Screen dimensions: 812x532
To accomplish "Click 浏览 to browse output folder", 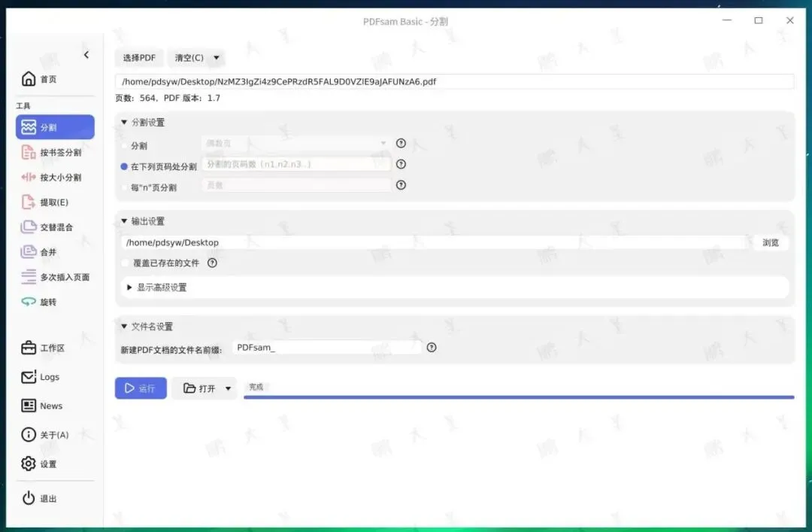I will [770, 242].
